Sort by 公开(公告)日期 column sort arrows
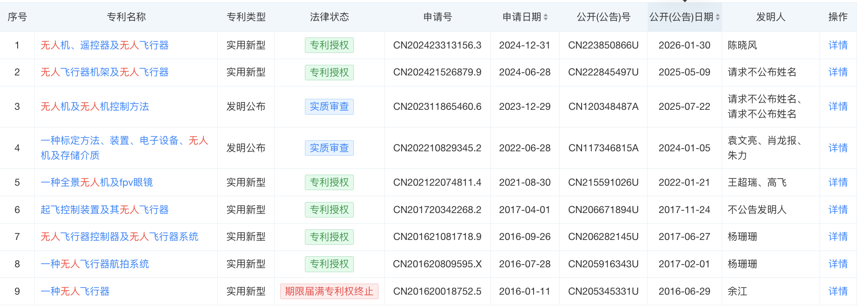Viewport: 868px width, 307px height. point(717,17)
